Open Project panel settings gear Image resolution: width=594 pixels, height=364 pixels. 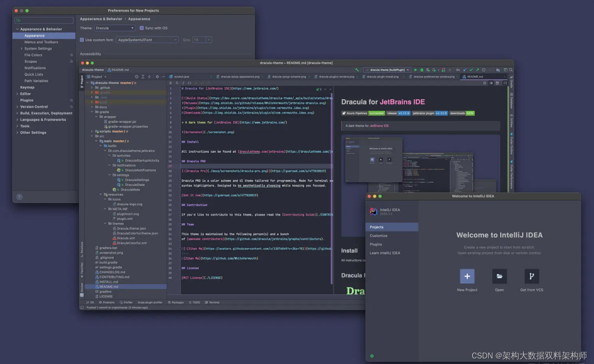point(157,77)
